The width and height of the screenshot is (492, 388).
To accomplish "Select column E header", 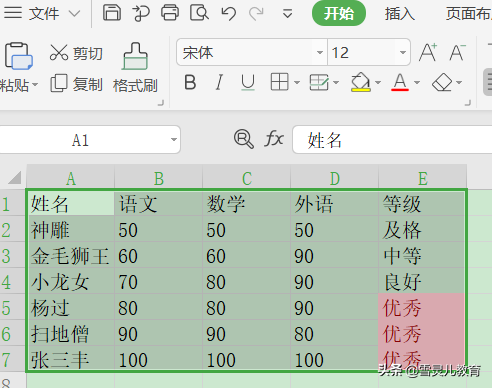I will tap(423, 178).
